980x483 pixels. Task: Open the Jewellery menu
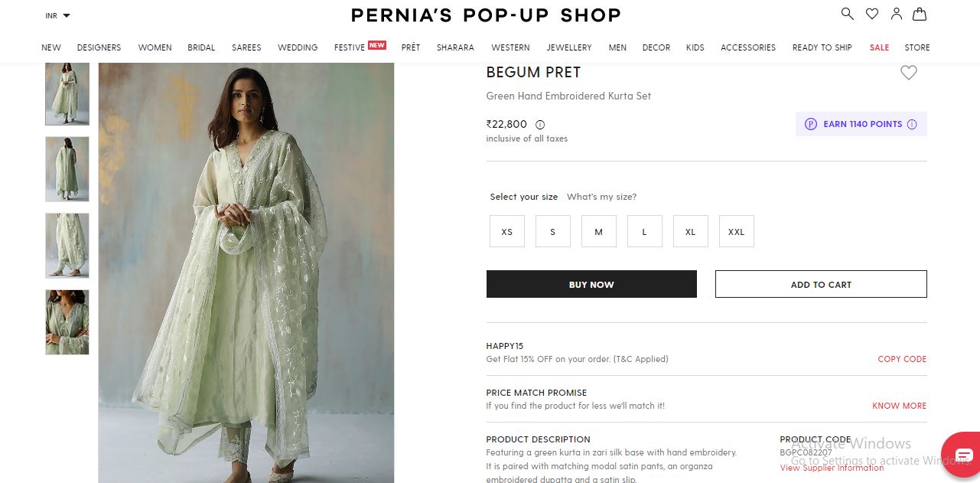568,47
